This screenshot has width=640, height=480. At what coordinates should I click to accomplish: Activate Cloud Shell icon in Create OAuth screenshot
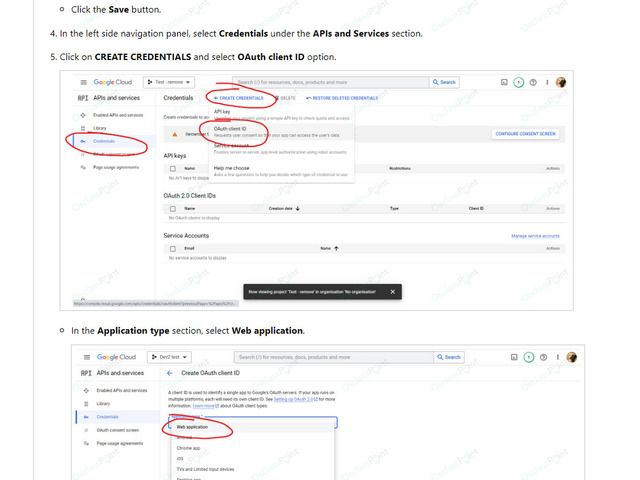(514, 357)
